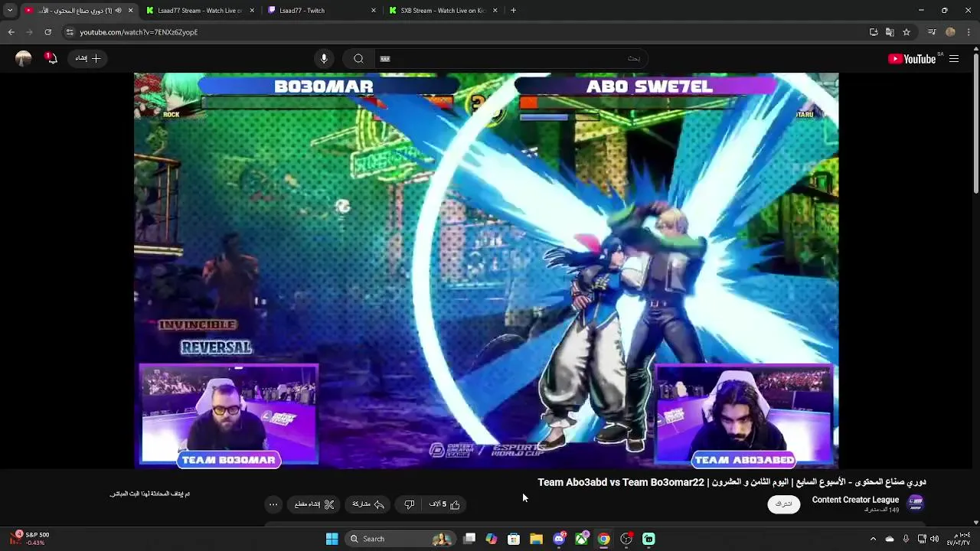Open the Chrome profile avatar
Viewport: 980px width, 551px height.
[950, 32]
